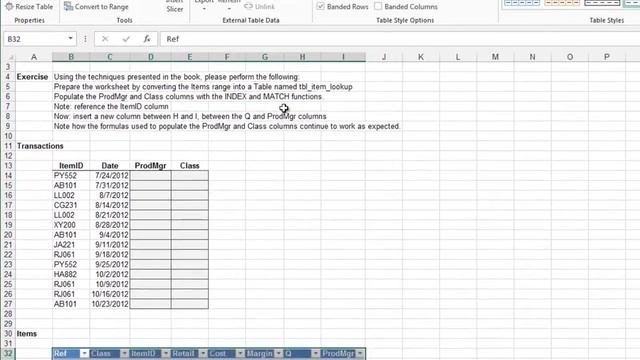Viewport: 640px width, 360px height.
Task: Click the empty ProdMgr cell in row 14
Action: tap(151, 176)
